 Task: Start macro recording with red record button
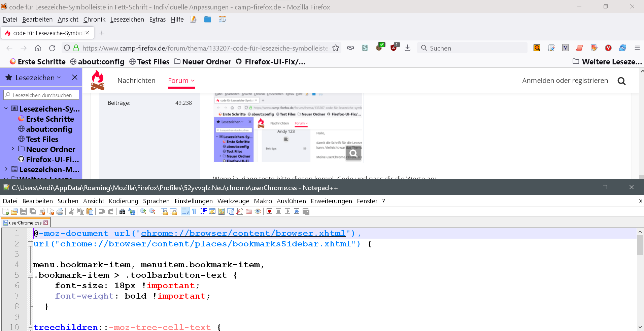[x=269, y=211]
